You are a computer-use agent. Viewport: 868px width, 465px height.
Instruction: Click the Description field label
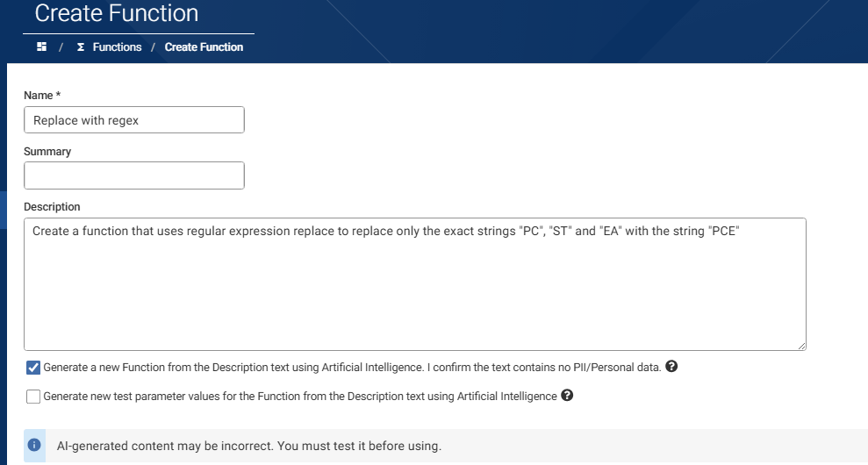pos(52,206)
